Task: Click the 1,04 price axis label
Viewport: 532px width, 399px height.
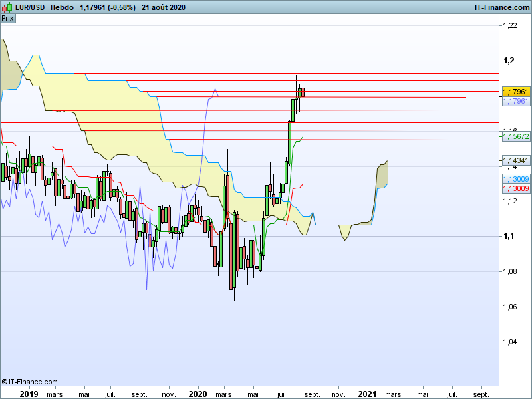Action: (x=510, y=342)
